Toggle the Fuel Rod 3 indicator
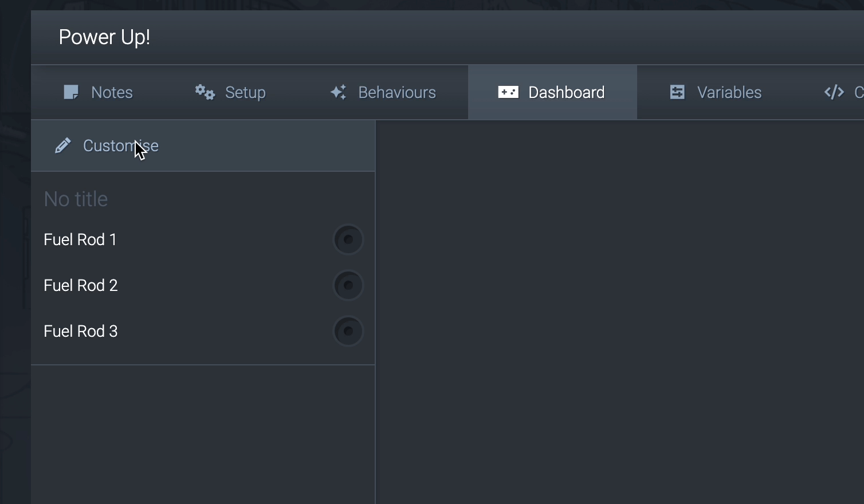This screenshot has width=864, height=504. click(x=348, y=331)
